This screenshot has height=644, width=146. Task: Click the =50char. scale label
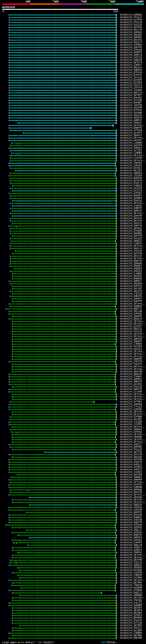112,642
